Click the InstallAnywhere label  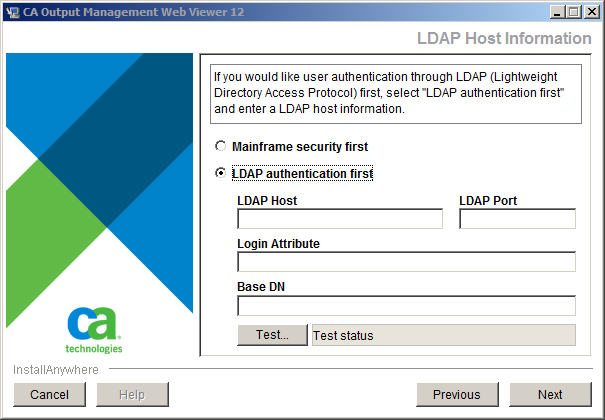pyautogui.click(x=56, y=370)
